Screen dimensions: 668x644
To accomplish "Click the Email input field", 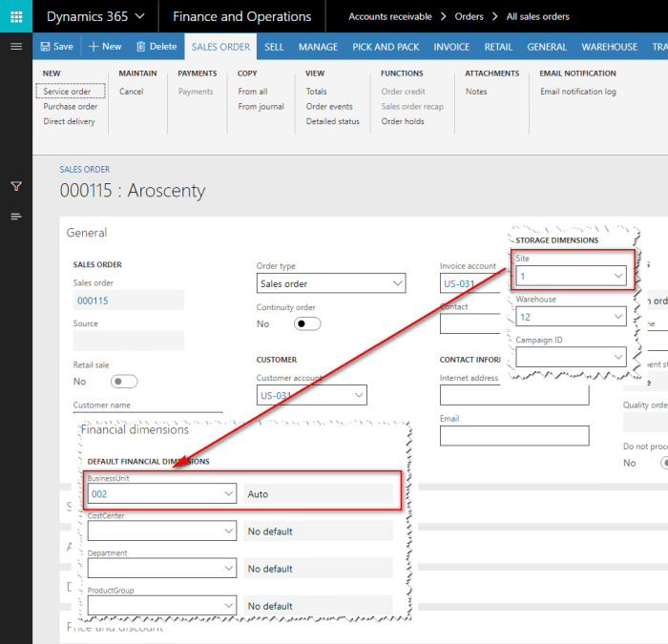I will 514,436.
